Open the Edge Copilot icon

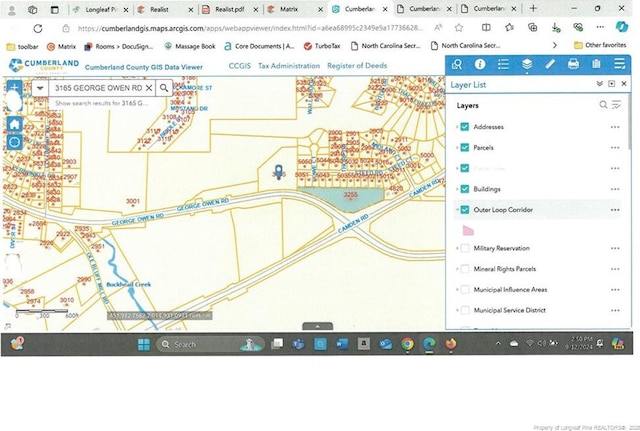click(622, 27)
